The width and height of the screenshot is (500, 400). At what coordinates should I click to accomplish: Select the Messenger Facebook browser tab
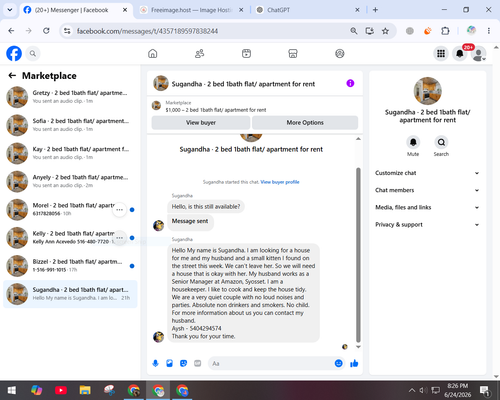(76, 10)
